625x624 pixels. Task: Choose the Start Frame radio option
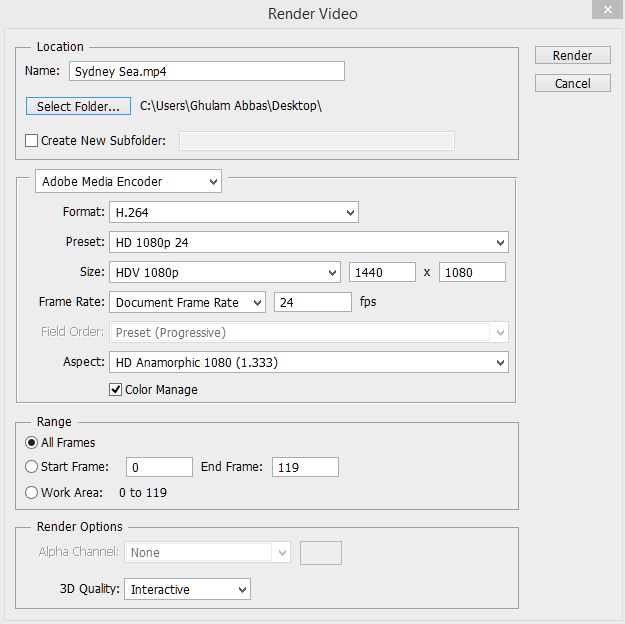pos(32,467)
